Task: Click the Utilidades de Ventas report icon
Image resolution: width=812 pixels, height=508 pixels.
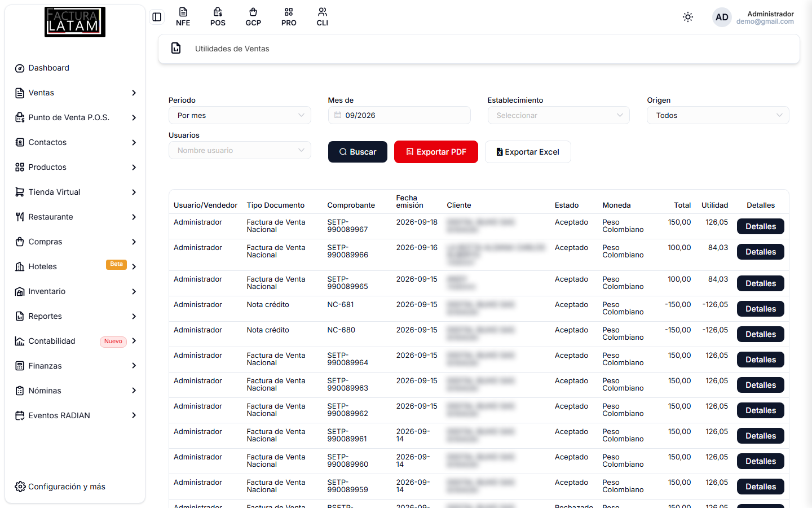Action: pos(176,48)
